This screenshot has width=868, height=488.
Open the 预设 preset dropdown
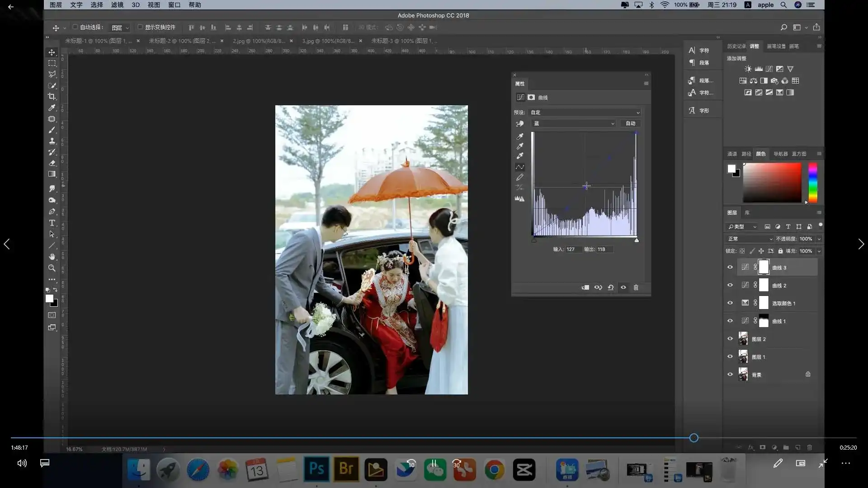click(585, 112)
